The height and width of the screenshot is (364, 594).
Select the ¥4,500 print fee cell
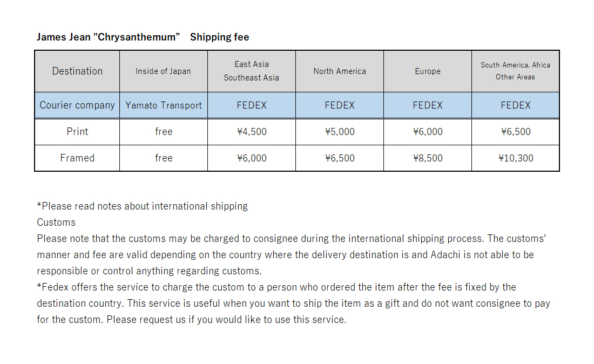(252, 132)
